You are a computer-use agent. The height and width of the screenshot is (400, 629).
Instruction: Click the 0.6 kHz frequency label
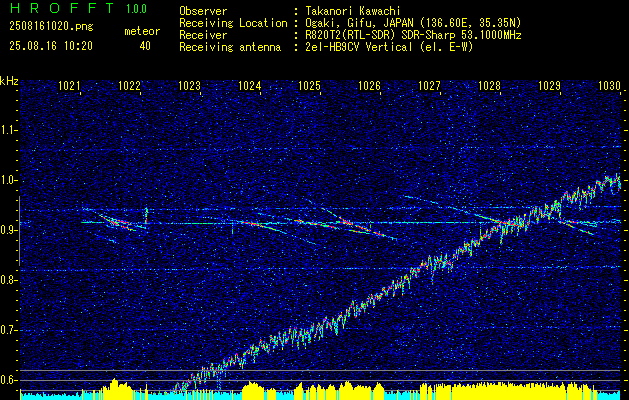pyautogui.click(x=9, y=380)
